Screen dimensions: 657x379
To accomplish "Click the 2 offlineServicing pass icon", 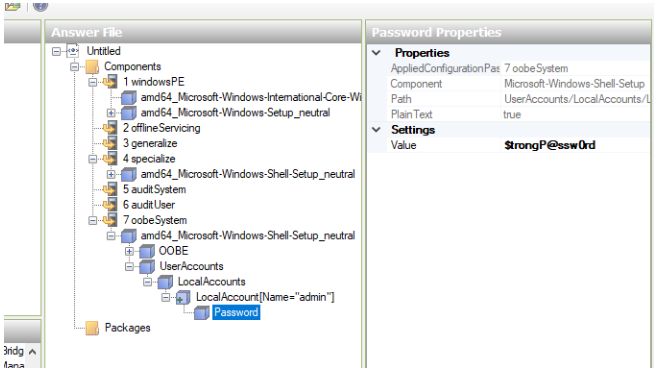I will tap(110, 128).
